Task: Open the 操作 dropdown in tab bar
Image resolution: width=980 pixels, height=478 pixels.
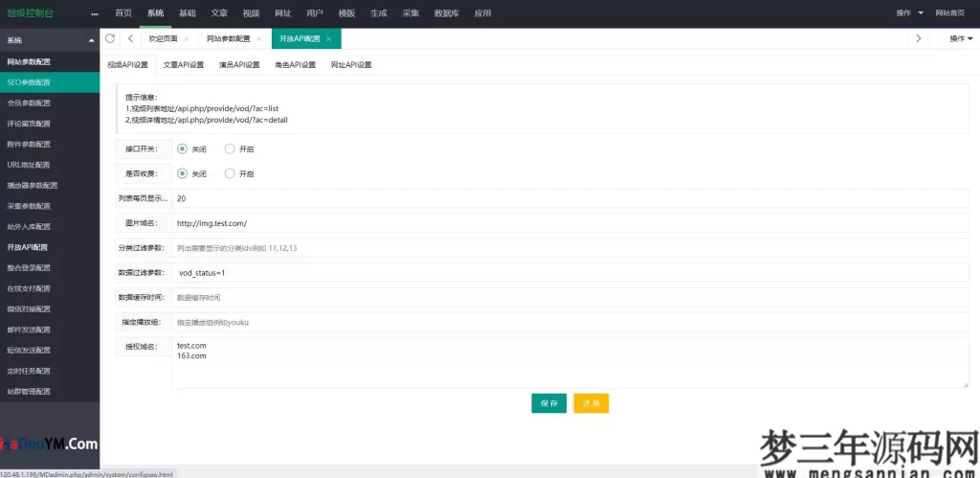Action: (x=960, y=38)
